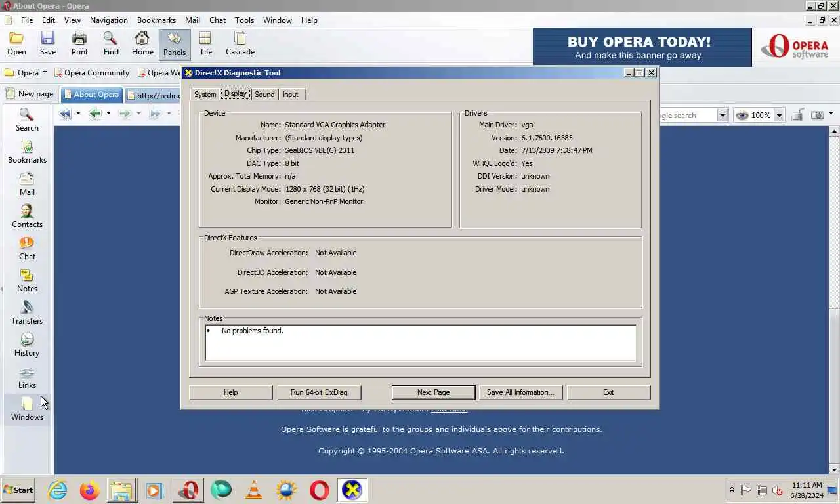
Task: Show hidden system tray icons
Action: 732,490
